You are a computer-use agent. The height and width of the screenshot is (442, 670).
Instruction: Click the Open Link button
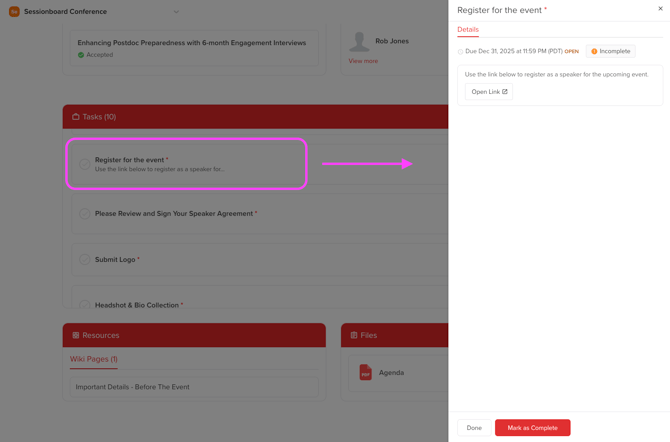(x=489, y=92)
